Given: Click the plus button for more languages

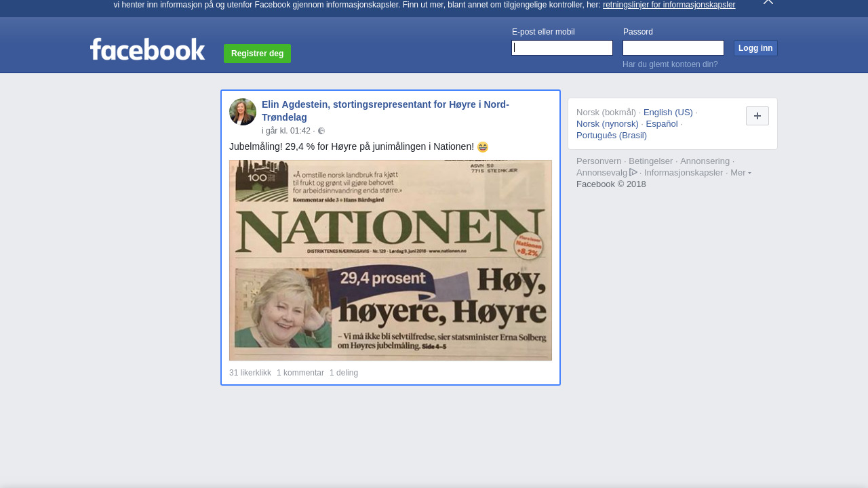Looking at the screenshot, I should 757,116.
